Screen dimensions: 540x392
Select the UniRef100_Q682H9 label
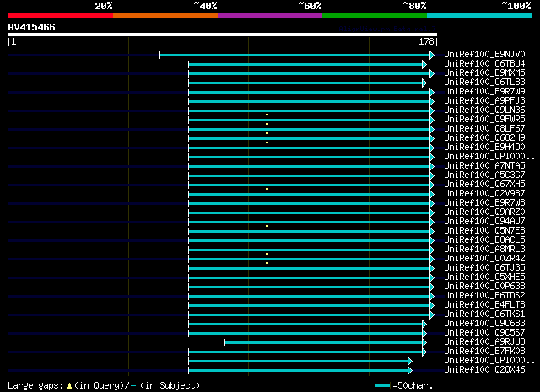pos(484,138)
